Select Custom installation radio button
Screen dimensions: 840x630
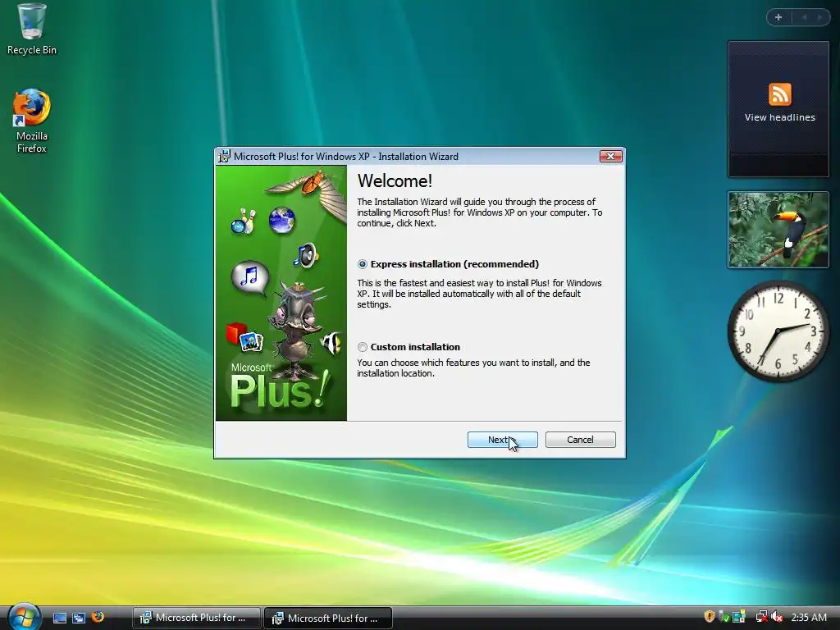point(363,347)
